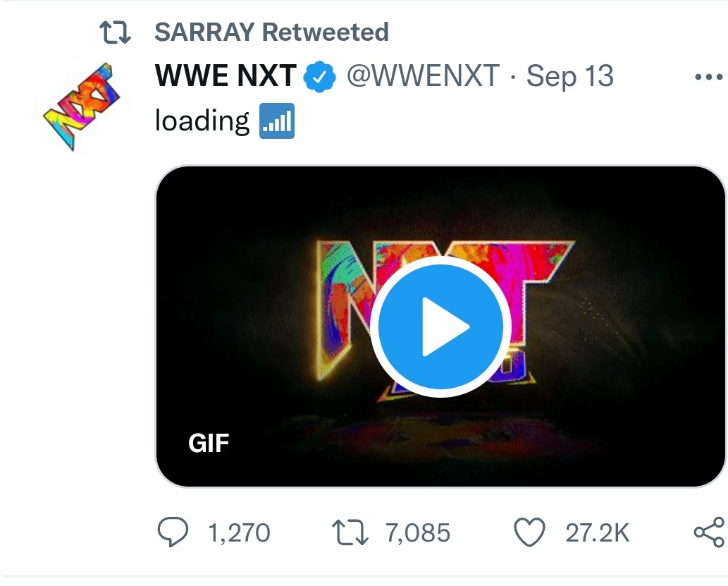Click the 27.2K likes count
Viewport: 728px width, 586px height.
597,533
